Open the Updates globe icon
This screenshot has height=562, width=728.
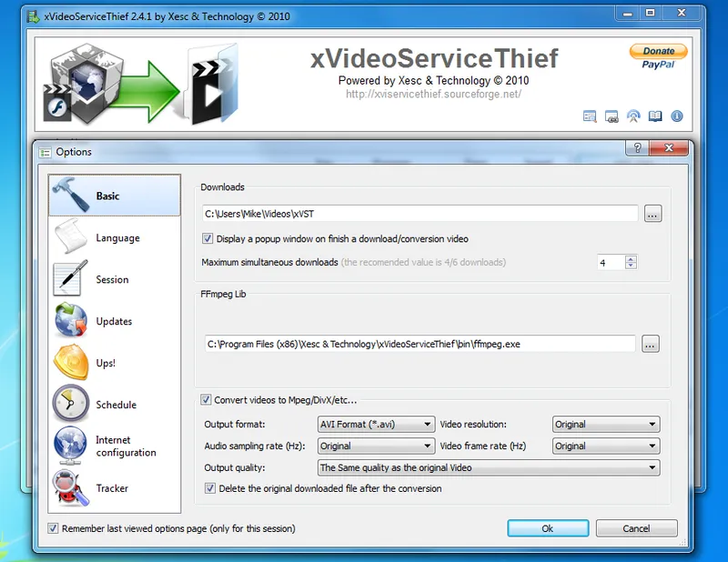tap(71, 321)
